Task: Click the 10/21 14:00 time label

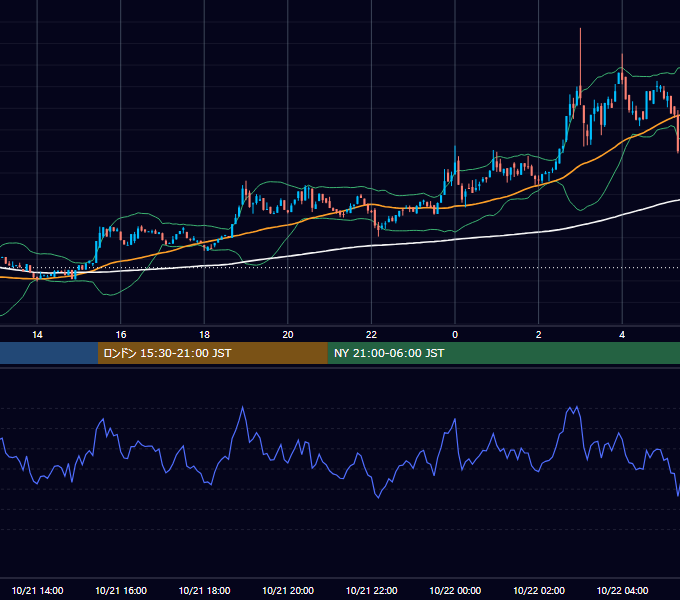Action: (37, 590)
